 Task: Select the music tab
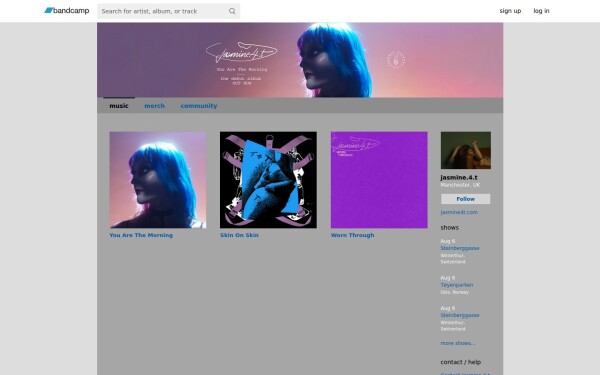pos(119,106)
